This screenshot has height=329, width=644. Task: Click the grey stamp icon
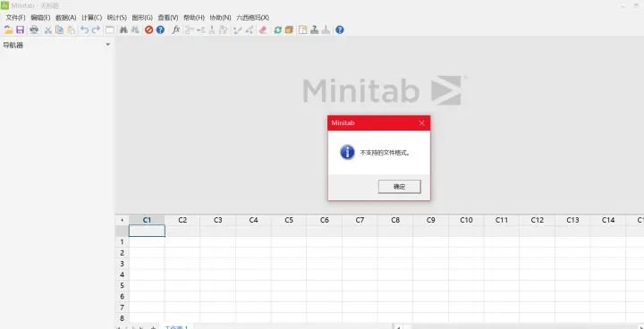pos(326,30)
